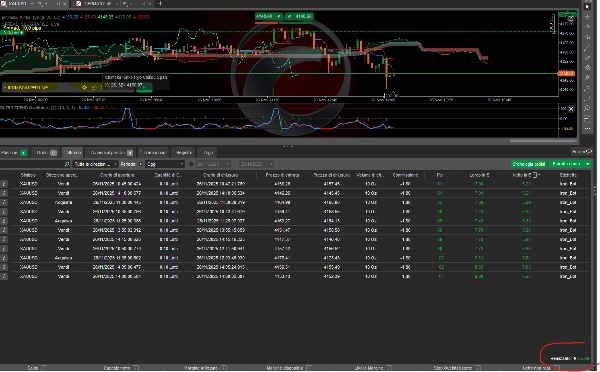The width and height of the screenshot is (600, 372).
Task: Sort by the Etichetta column header
Action: (568, 175)
